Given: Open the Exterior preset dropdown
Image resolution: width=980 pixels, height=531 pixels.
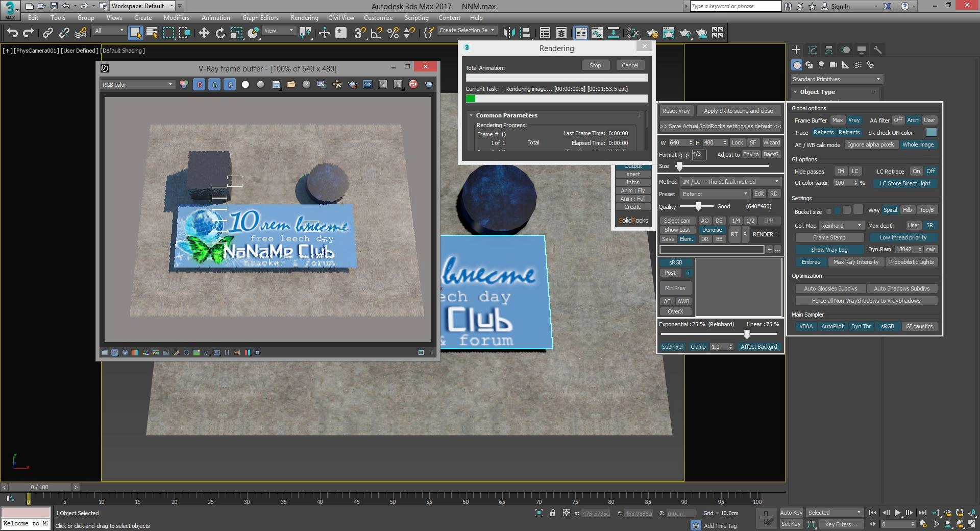Looking at the screenshot, I should (x=715, y=194).
